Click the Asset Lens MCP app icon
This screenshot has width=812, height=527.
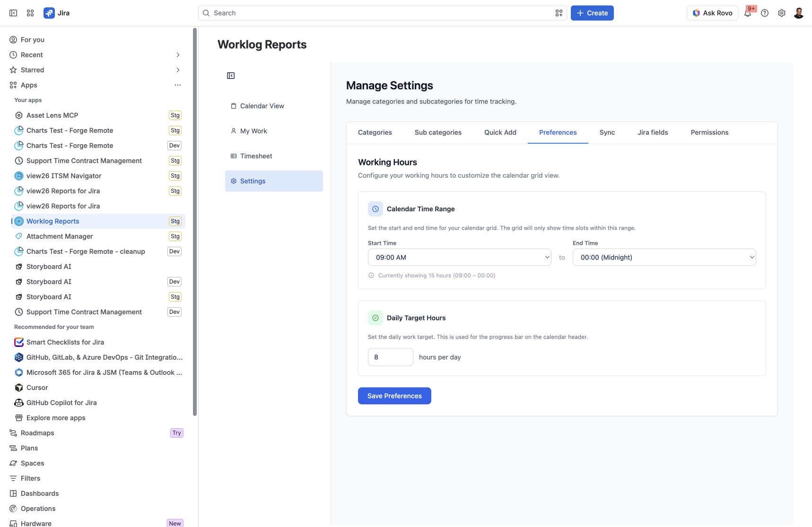coord(19,115)
